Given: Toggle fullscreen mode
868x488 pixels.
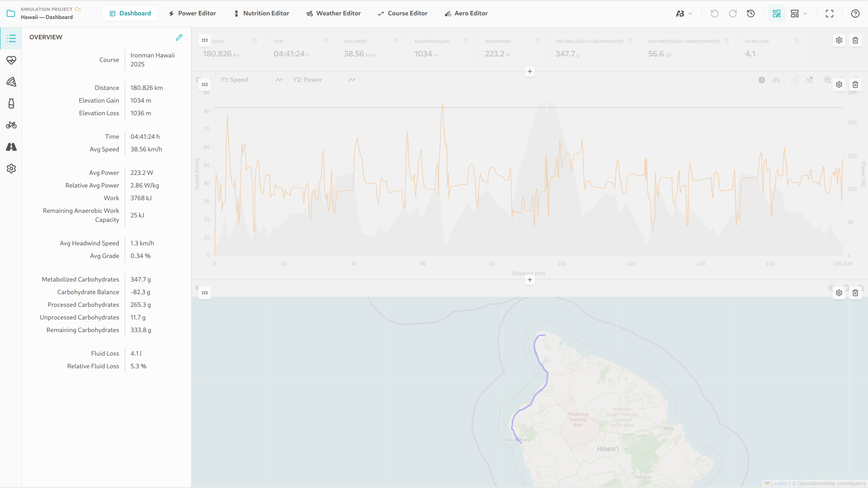Looking at the screenshot, I should coord(829,14).
